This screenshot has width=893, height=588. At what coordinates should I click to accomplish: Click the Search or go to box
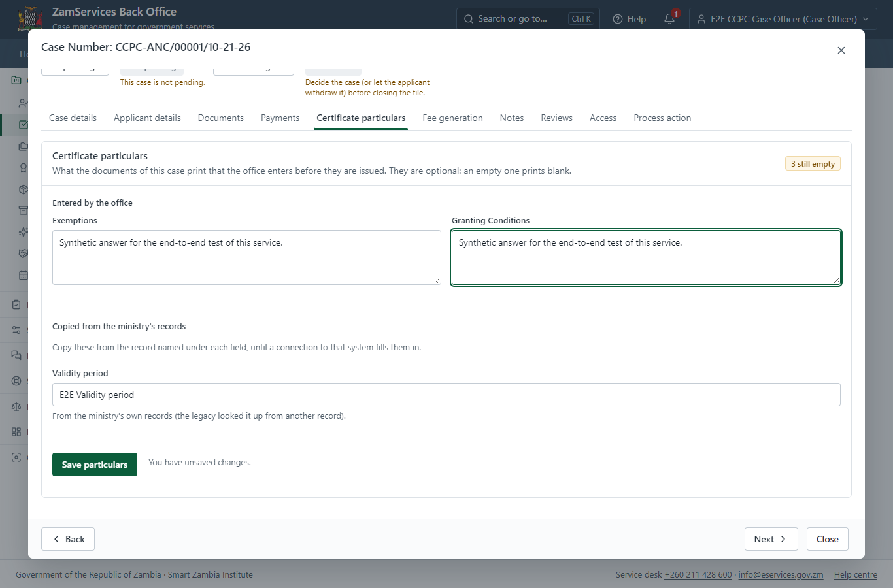[x=528, y=19]
